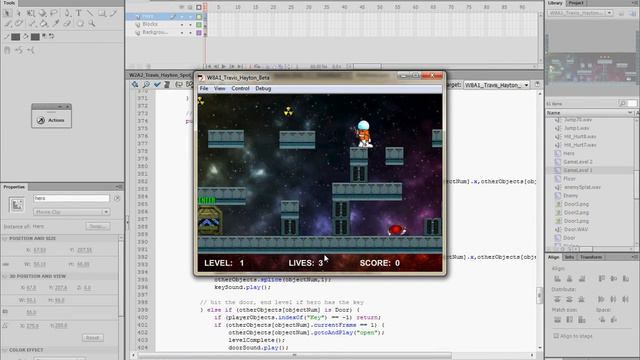
Task: Select the Free Transform tool
Action: [31, 13]
